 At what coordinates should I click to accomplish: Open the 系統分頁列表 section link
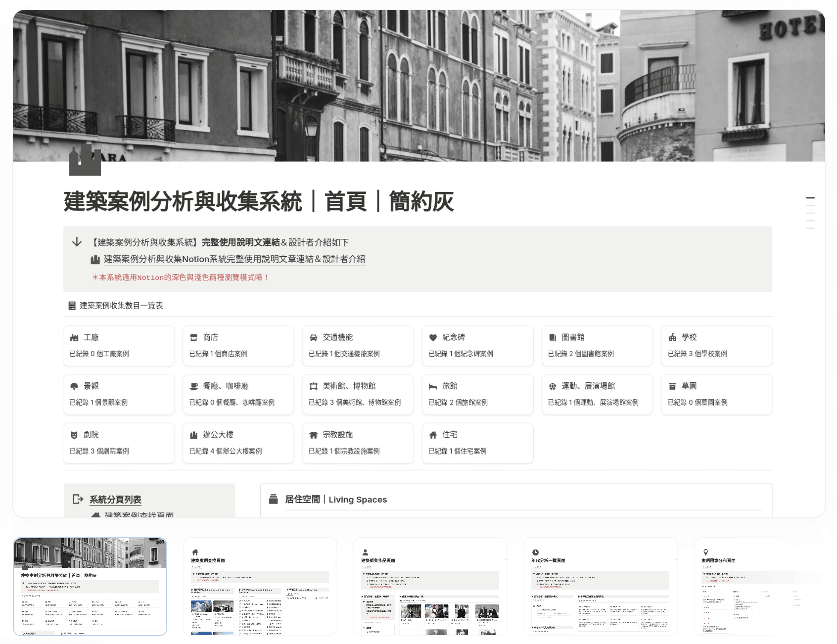click(115, 500)
